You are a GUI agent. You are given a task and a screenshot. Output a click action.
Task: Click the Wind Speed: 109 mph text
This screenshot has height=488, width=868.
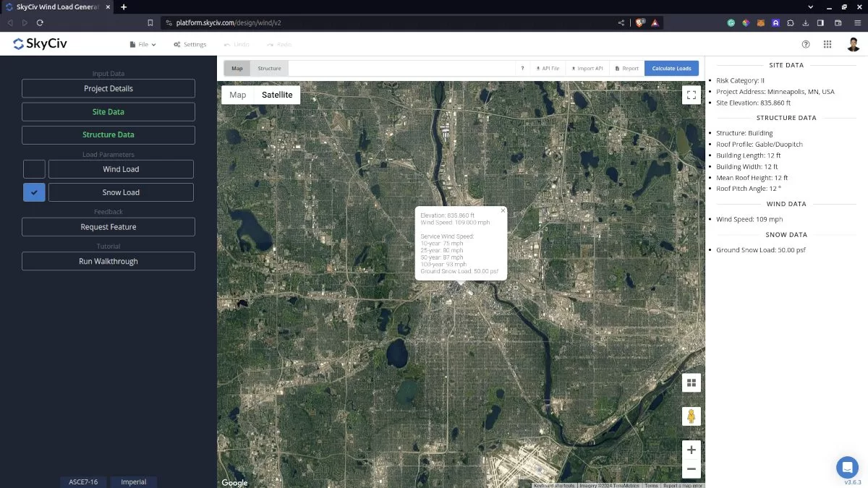(749, 219)
